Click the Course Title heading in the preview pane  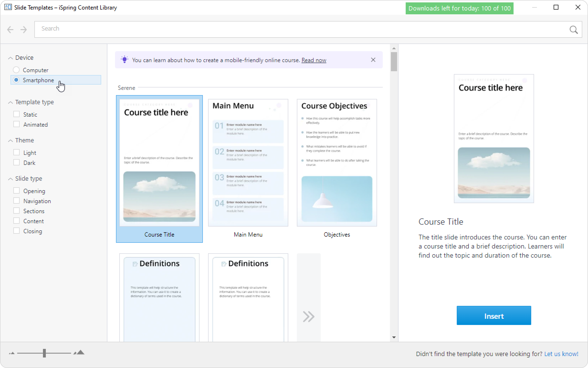click(x=441, y=222)
